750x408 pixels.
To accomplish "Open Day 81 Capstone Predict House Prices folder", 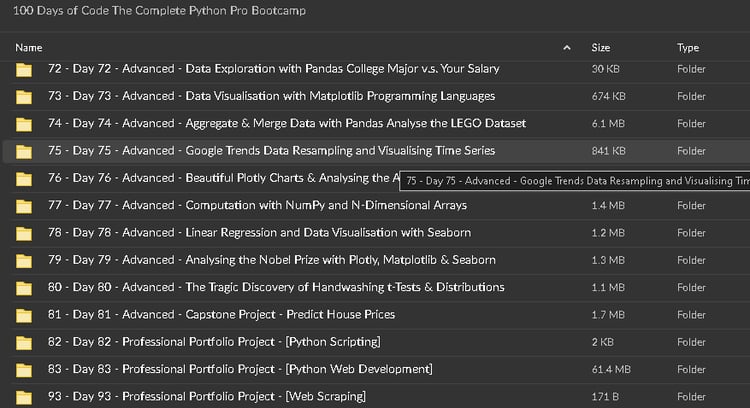I will [221, 314].
